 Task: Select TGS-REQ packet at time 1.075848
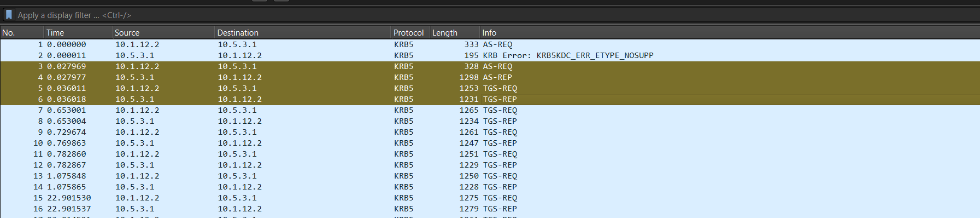(x=490, y=176)
